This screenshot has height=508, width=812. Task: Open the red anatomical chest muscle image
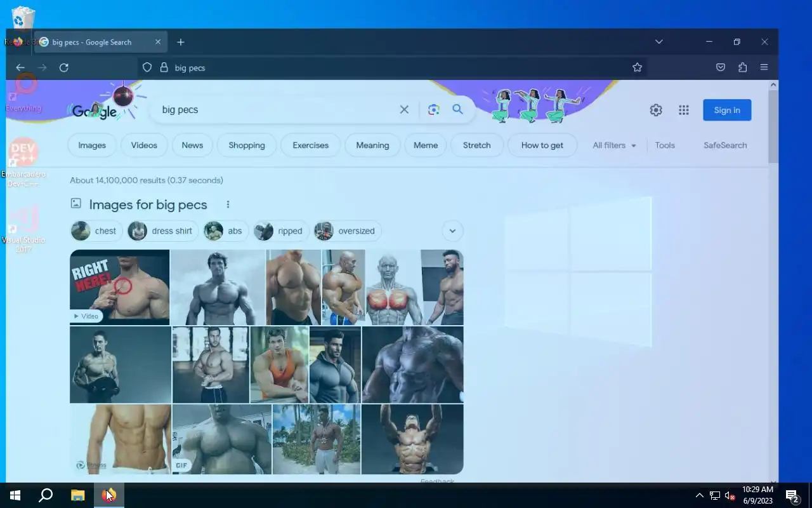pyautogui.click(x=393, y=287)
